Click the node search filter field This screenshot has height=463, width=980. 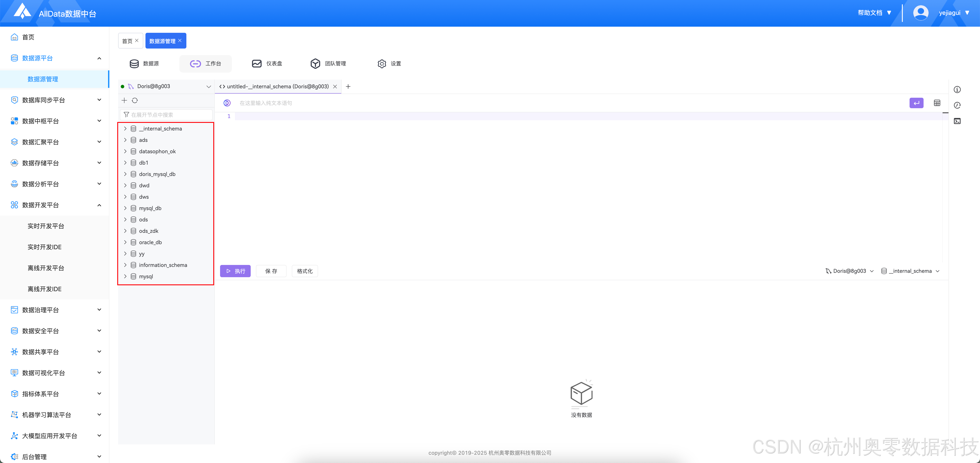click(166, 115)
